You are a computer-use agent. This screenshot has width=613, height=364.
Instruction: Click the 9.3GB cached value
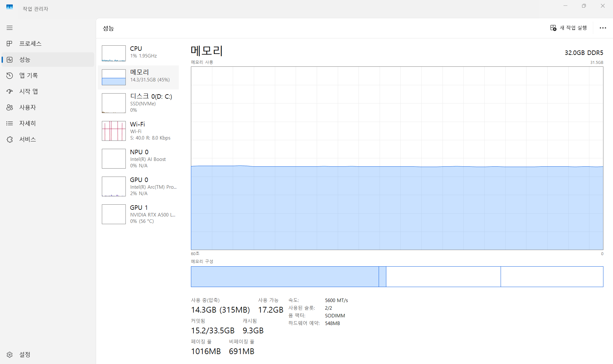253,330
